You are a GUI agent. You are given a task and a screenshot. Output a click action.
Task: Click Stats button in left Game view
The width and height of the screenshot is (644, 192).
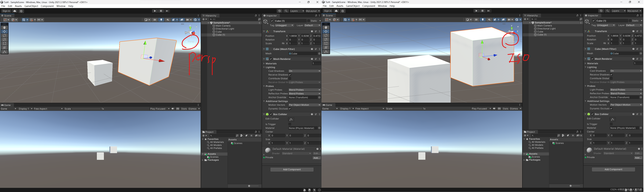click(x=184, y=109)
